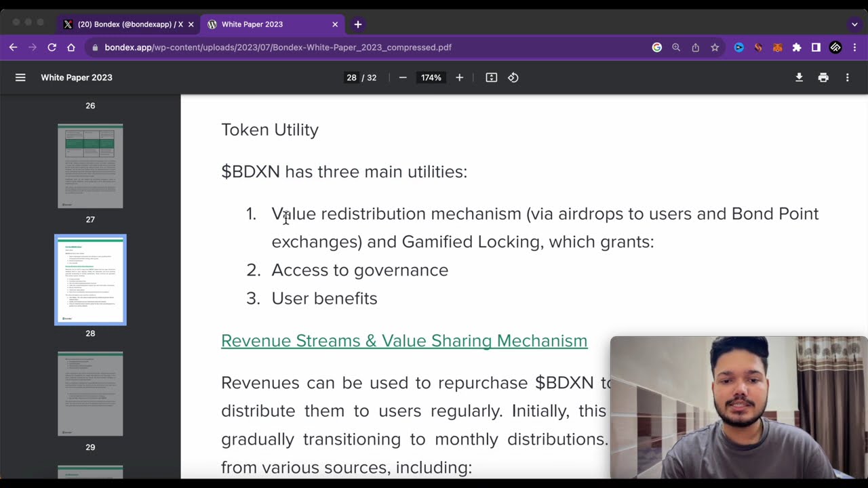Click the sidebar label "29" under the thumbnail
This screenshot has height=488, width=868.
(x=90, y=447)
